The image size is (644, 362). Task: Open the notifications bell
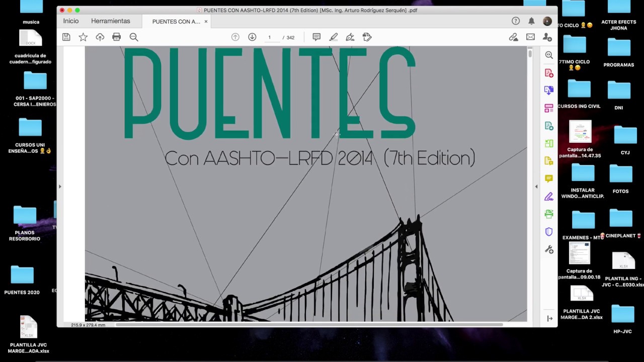pos(531,21)
